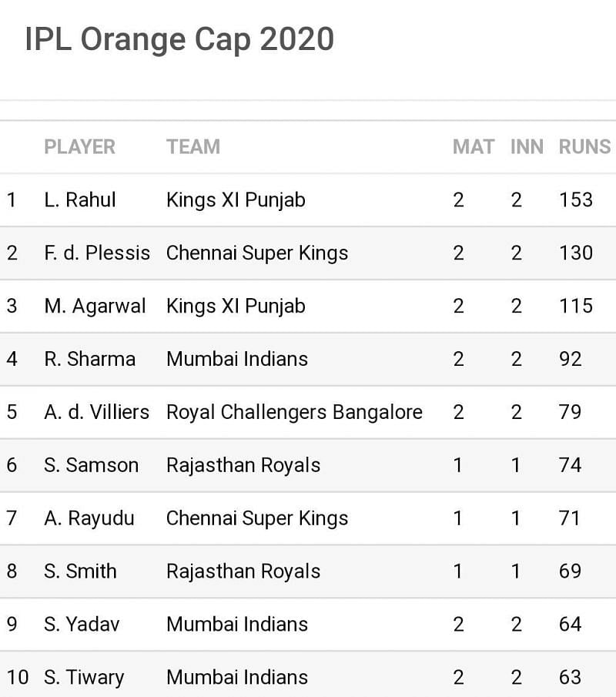Click R. Sharma player name
The height and width of the screenshot is (697, 616).
(x=89, y=359)
